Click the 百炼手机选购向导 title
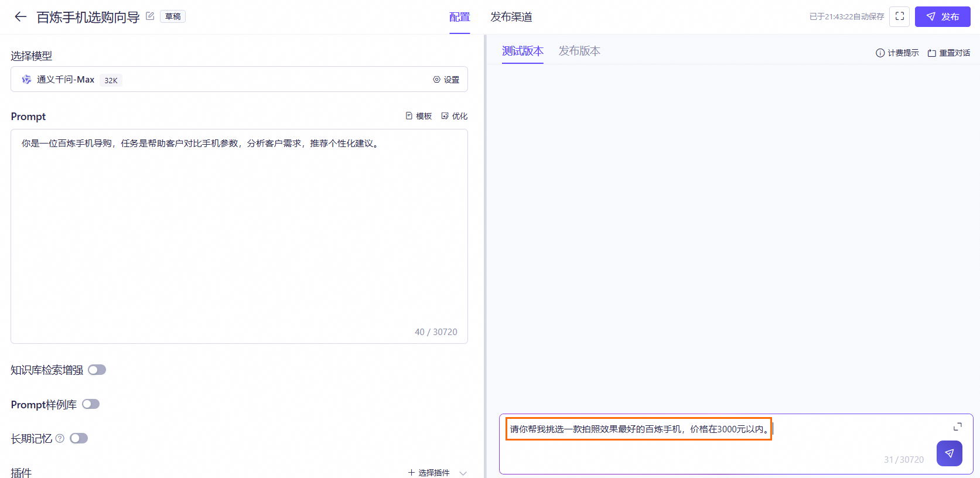This screenshot has height=478, width=980. 88,18
